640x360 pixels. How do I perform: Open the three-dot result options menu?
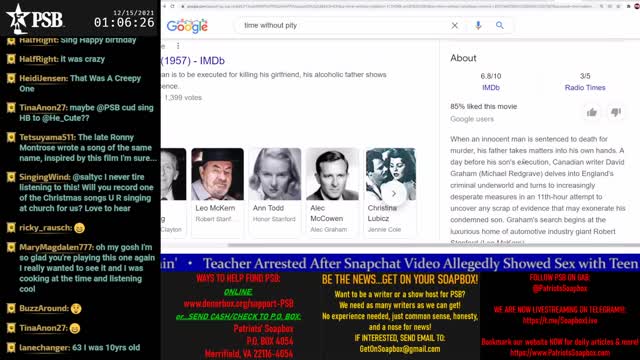[178, 46]
